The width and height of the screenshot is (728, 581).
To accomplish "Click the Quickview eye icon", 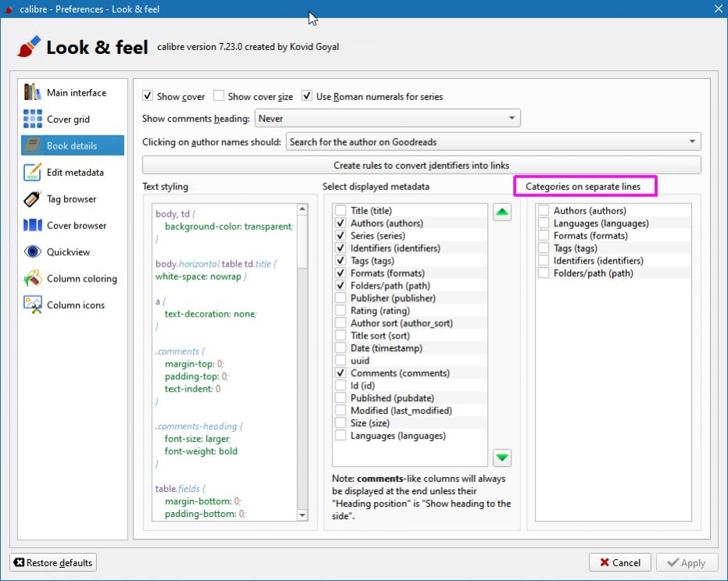I will point(32,252).
